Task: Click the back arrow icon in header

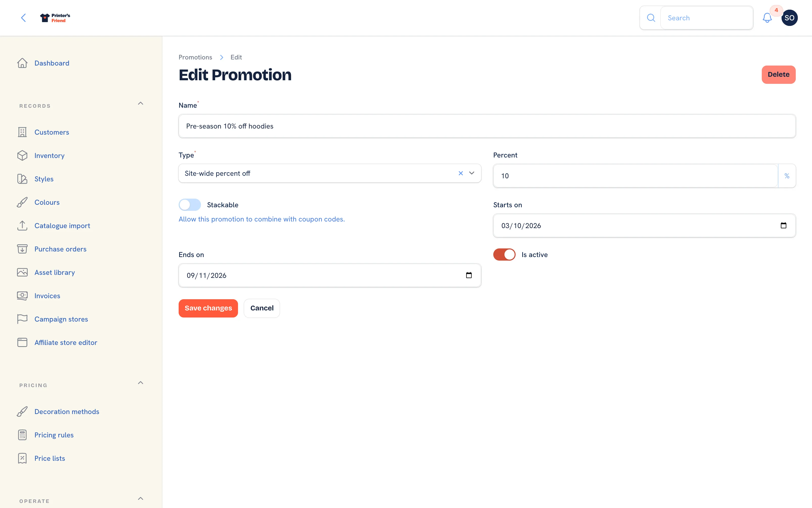Action: 24,18
